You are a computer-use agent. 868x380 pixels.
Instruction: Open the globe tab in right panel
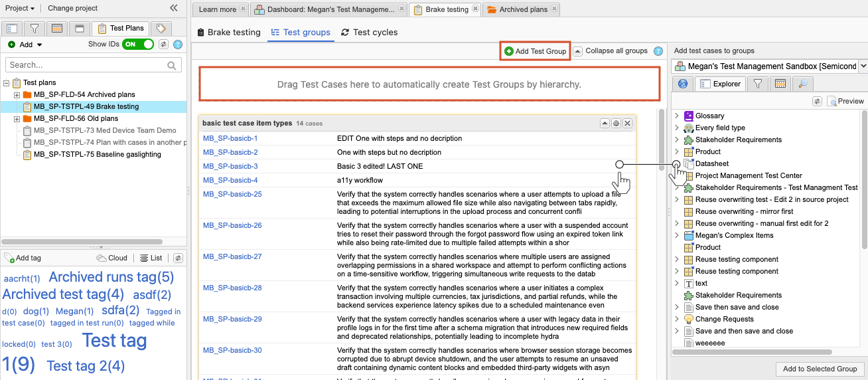(683, 84)
